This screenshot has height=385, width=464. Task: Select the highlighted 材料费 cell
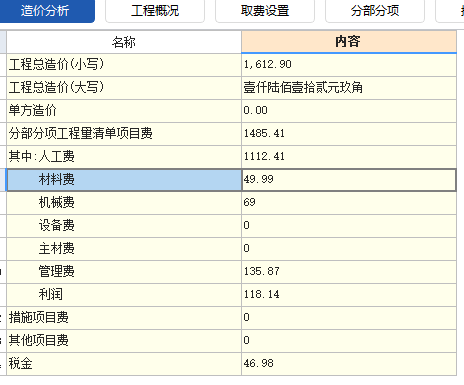pyautogui.click(x=124, y=180)
